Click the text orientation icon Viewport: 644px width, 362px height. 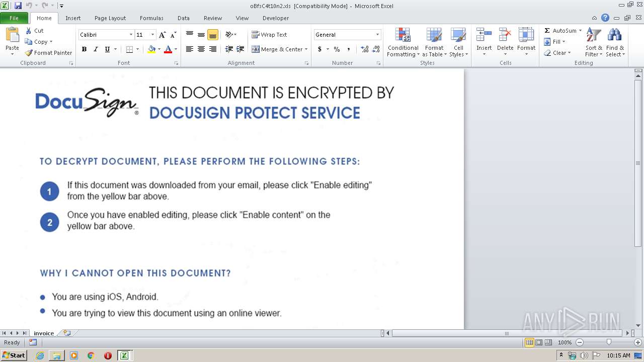[229, 35]
